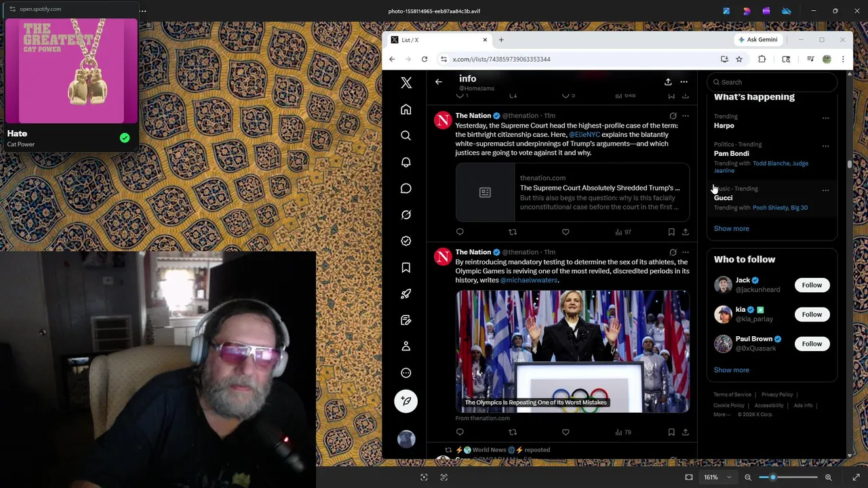Viewport: 868px width, 488px height.
Task: Open the Olympics article image
Action: [573, 351]
